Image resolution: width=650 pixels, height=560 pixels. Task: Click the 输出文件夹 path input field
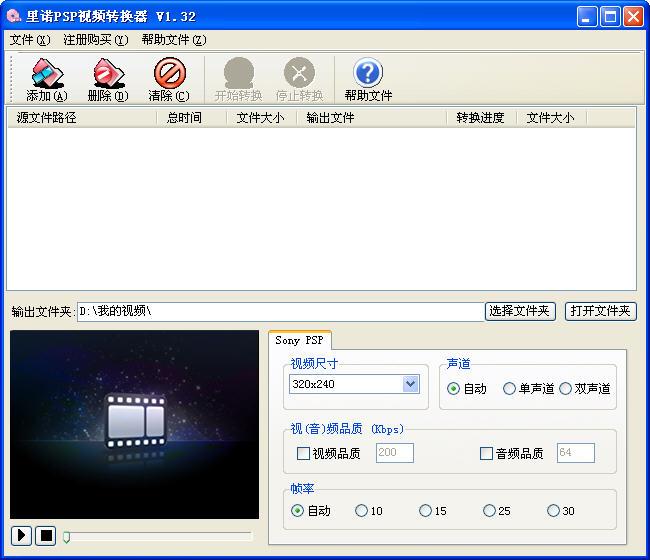point(281,311)
